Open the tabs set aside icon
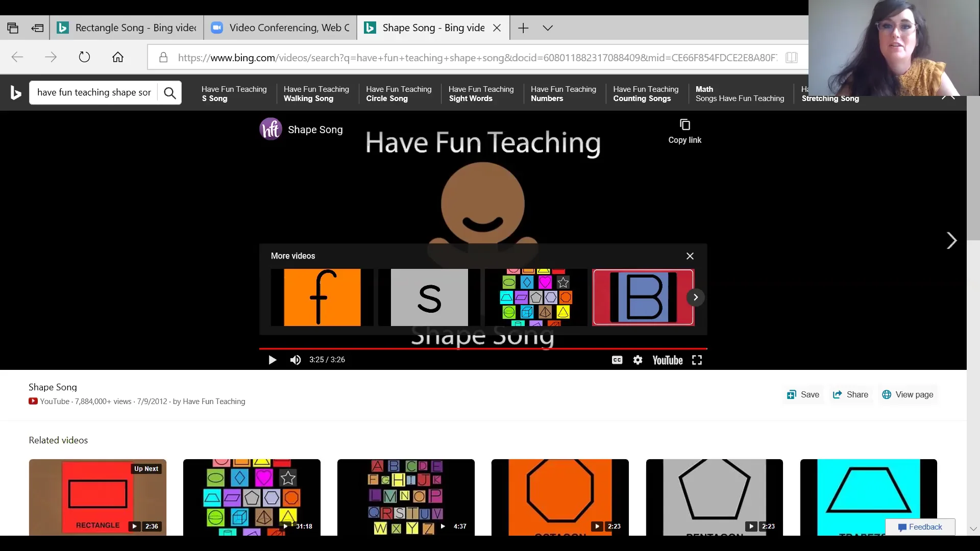This screenshot has width=980, height=551. tap(13, 28)
